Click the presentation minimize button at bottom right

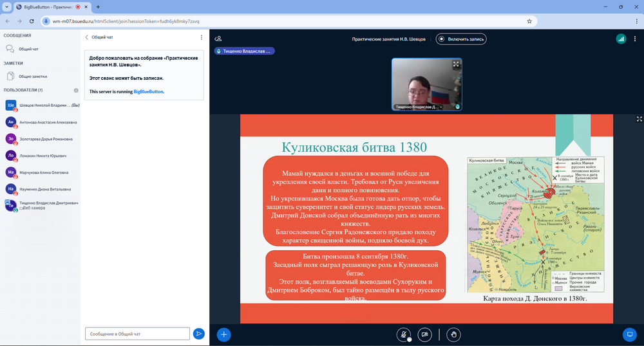(x=629, y=334)
